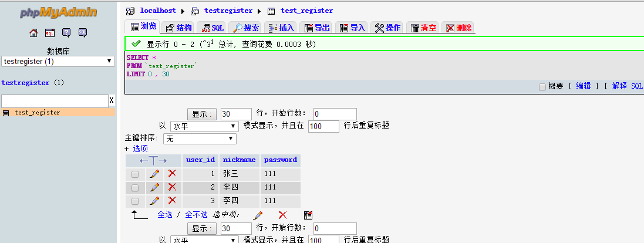Click the database icon before testregister breadcrumb
This screenshot has height=243, width=644.
(195, 11)
